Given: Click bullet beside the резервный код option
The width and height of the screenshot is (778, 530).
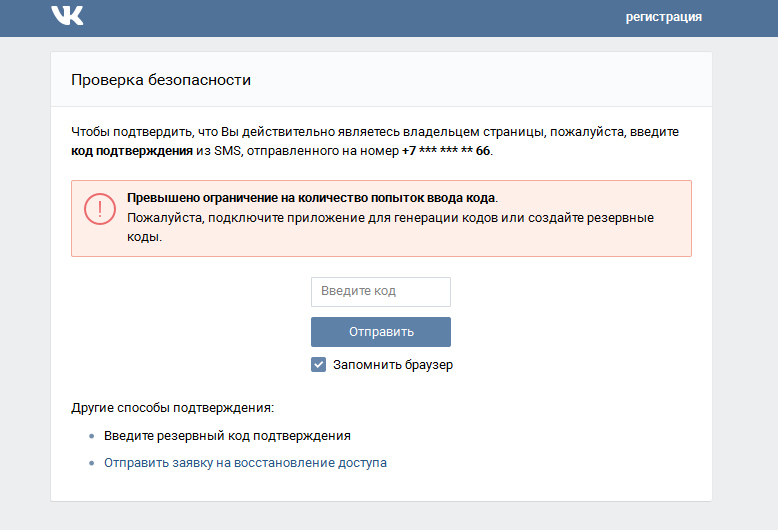Looking at the screenshot, I should [x=91, y=437].
